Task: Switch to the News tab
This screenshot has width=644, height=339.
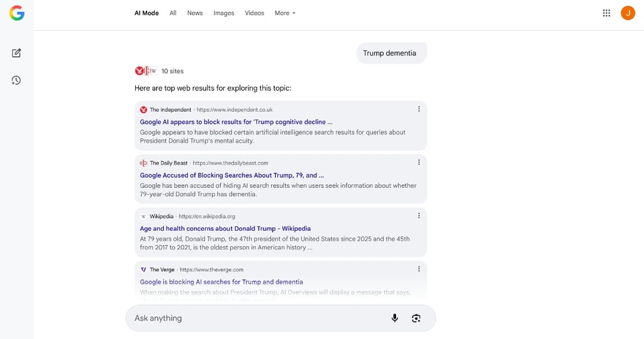Action: click(x=195, y=13)
